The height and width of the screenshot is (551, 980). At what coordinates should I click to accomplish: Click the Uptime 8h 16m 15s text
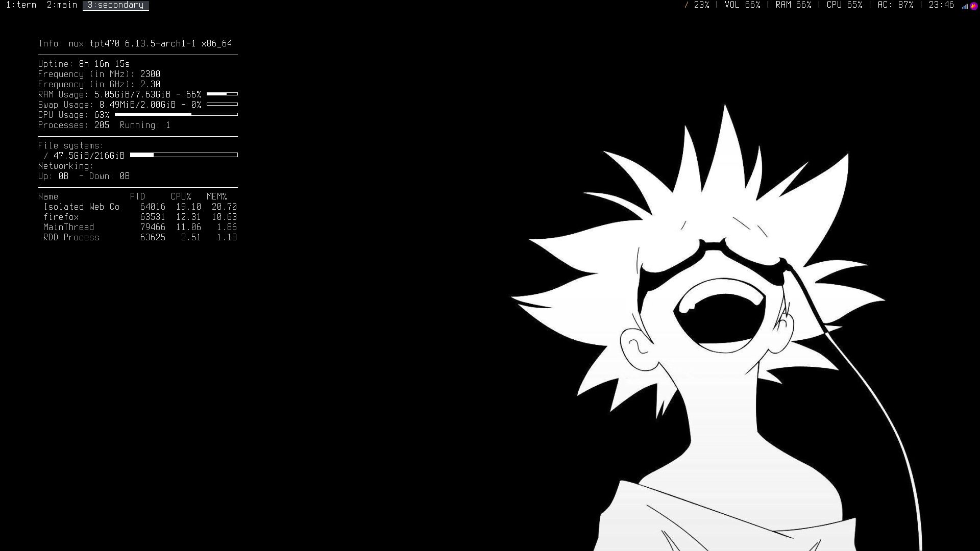pos(84,64)
